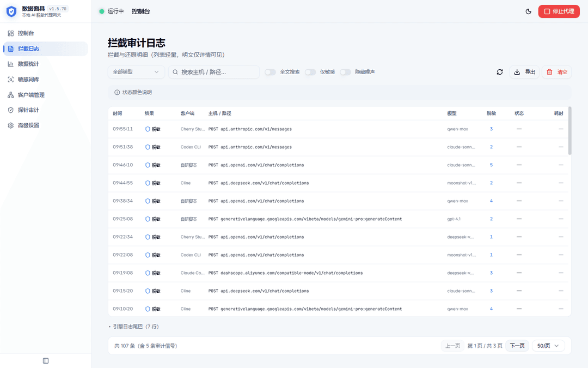
Task: Click the 停止代理 button
Action: tap(559, 11)
